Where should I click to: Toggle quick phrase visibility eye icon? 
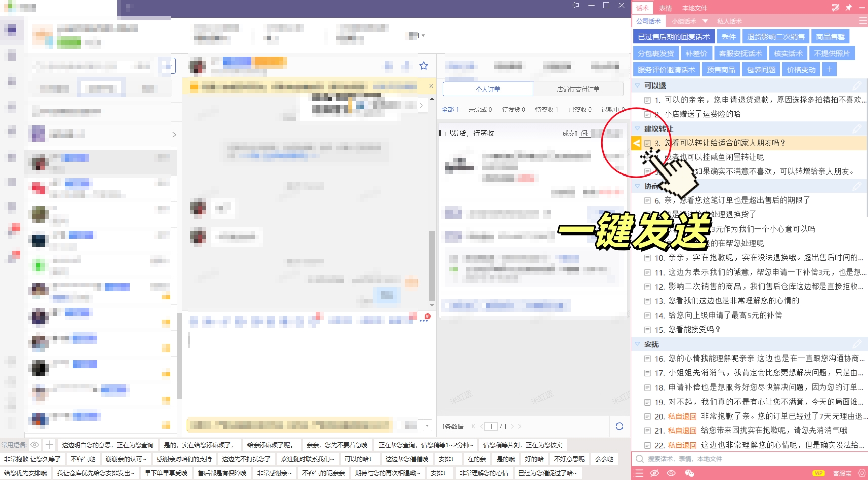click(35, 445)
